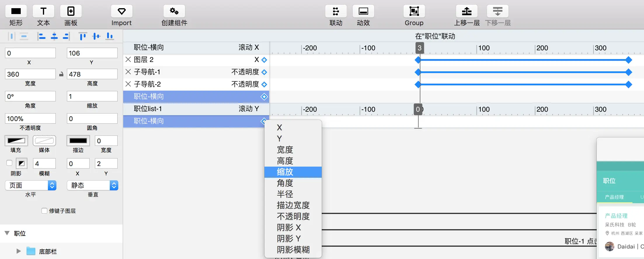The image size is (644, 259).
Task: Open the 垂直 静态 dropdown
Action: point(93,185)
